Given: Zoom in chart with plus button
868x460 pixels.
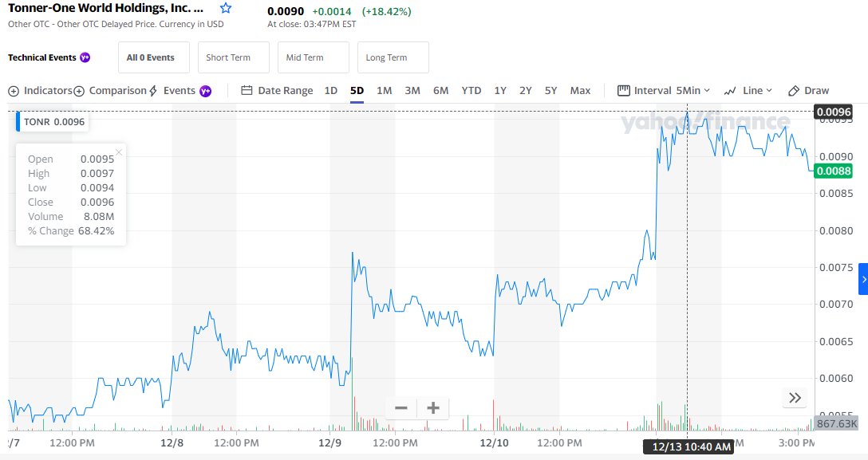Looking at the screenshot, I should coord(433,408).
